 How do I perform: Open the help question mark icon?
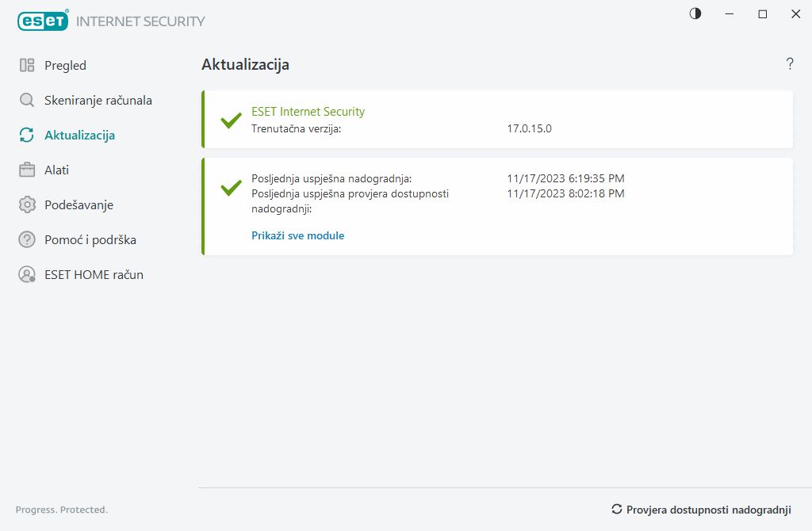tap(790, 64)
